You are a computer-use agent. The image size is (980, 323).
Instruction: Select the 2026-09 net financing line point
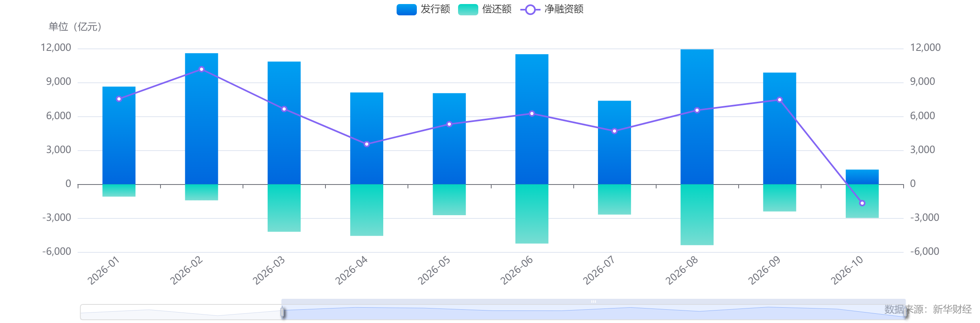pos(779,100)
